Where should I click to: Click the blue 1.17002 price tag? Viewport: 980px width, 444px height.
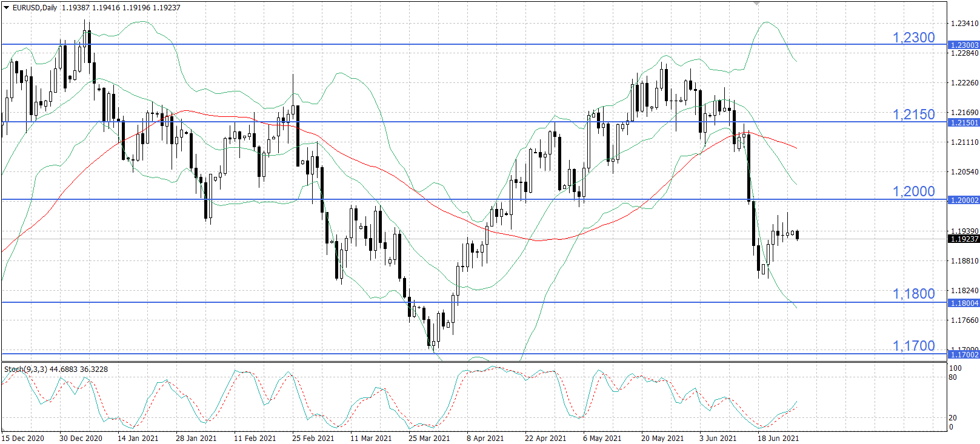point(964,354)
